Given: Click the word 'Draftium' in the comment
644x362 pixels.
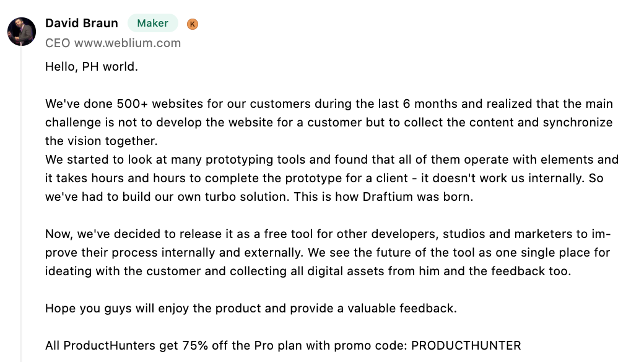Looking at the screenshot, I should (x=387, y=196).
